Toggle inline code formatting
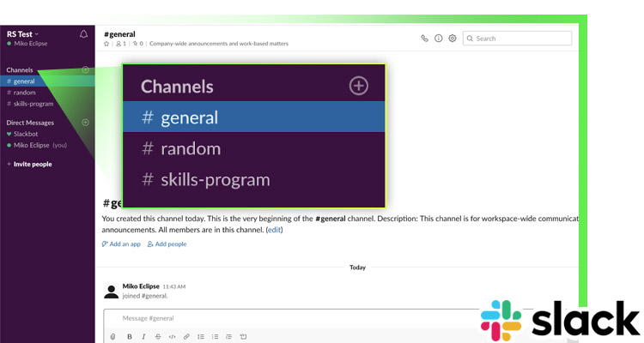This screenshot has width=644, height=343. pyautogui.click(x=172, y=337)
